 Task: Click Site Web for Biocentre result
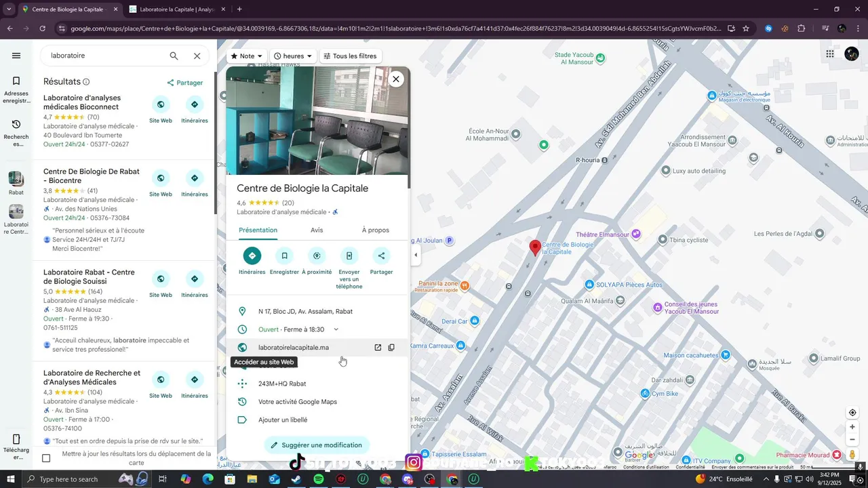(x=161, y=184)
